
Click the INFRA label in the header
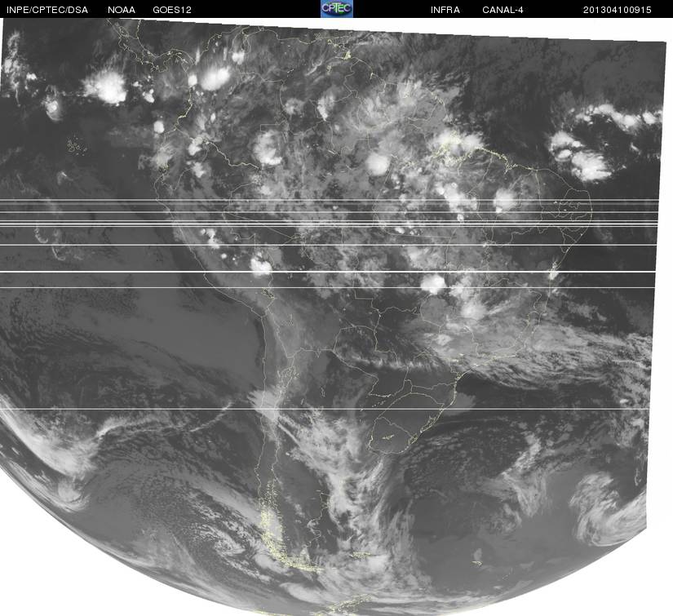point(445,10)
